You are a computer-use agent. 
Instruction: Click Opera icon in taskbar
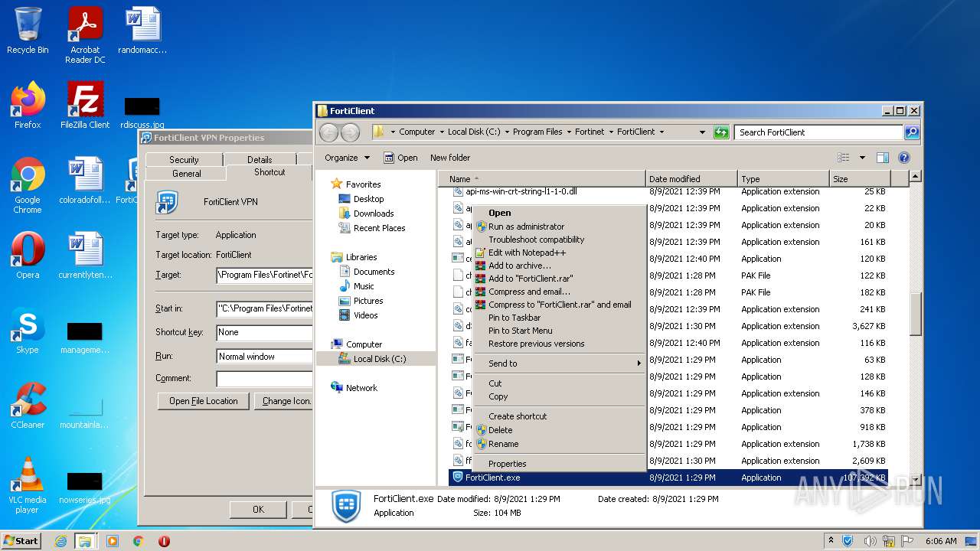164,541
